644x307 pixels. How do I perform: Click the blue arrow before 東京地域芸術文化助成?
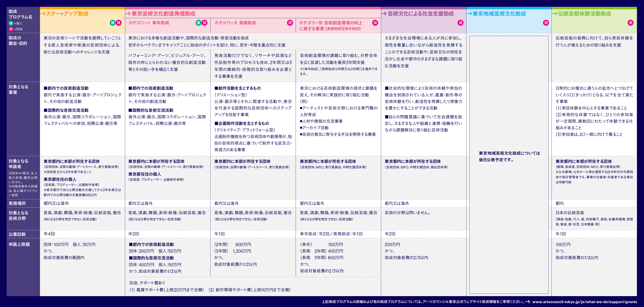(x=469, y=14)
